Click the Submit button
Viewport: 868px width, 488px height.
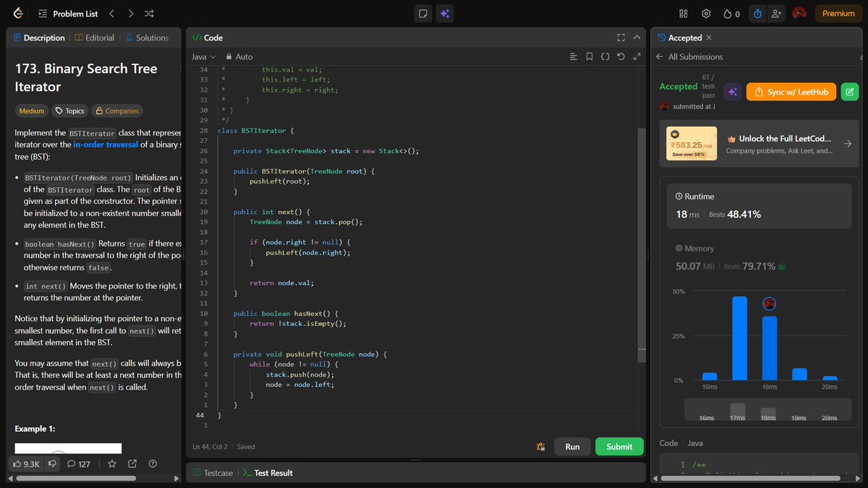coord(619,447)
